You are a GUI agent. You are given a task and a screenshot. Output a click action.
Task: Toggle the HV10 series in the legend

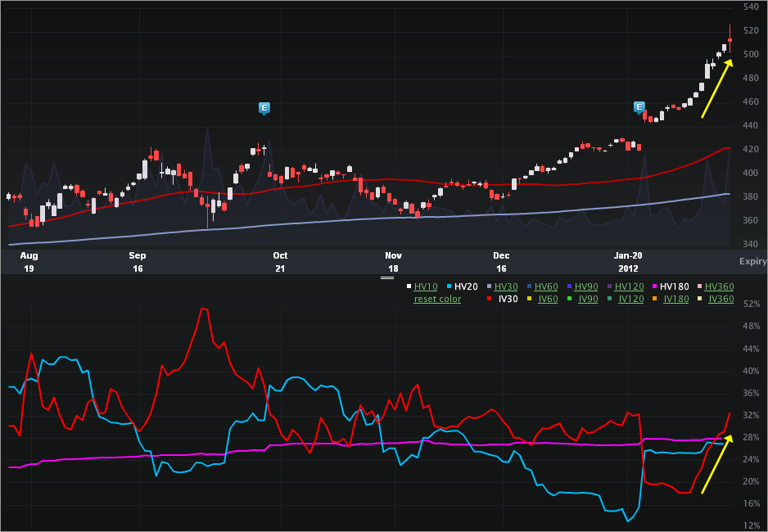click(x=426, y=285)
